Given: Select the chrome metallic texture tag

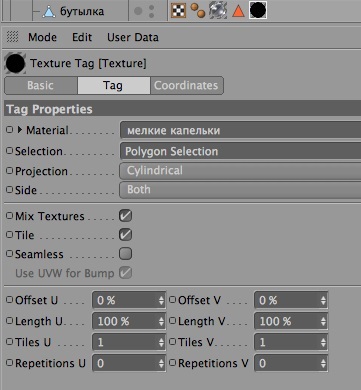Looking at the screenshot, I should [218, 10].
